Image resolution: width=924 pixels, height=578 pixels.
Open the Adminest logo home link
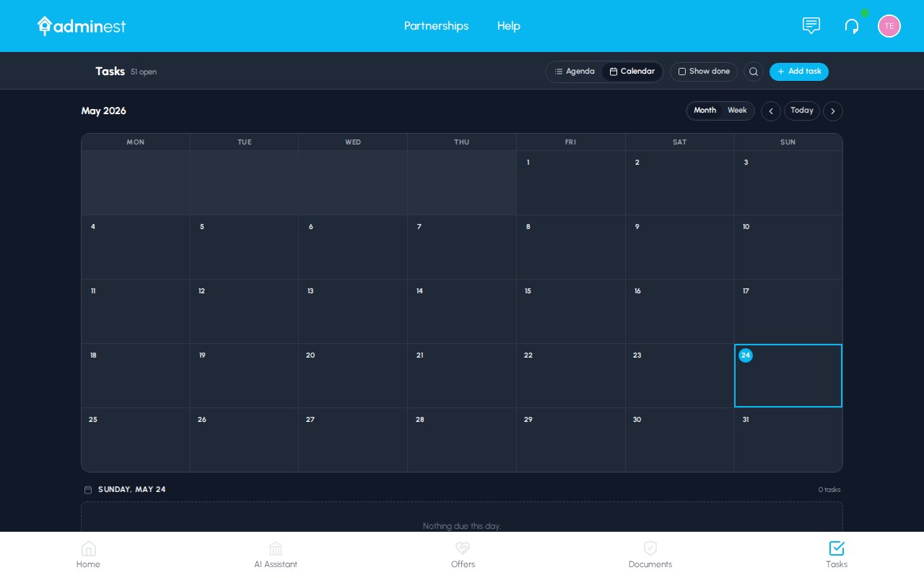(82, 26)
